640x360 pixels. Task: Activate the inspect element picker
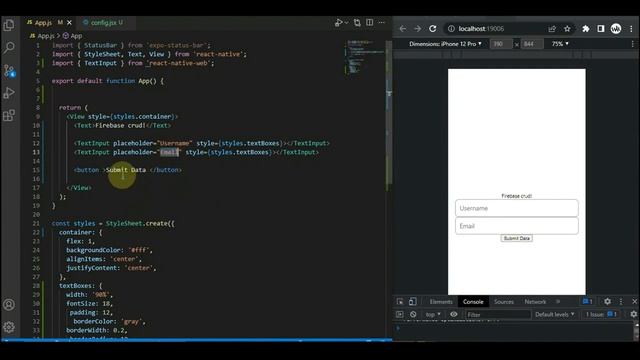pyautogui.click(x=400, y=302)
